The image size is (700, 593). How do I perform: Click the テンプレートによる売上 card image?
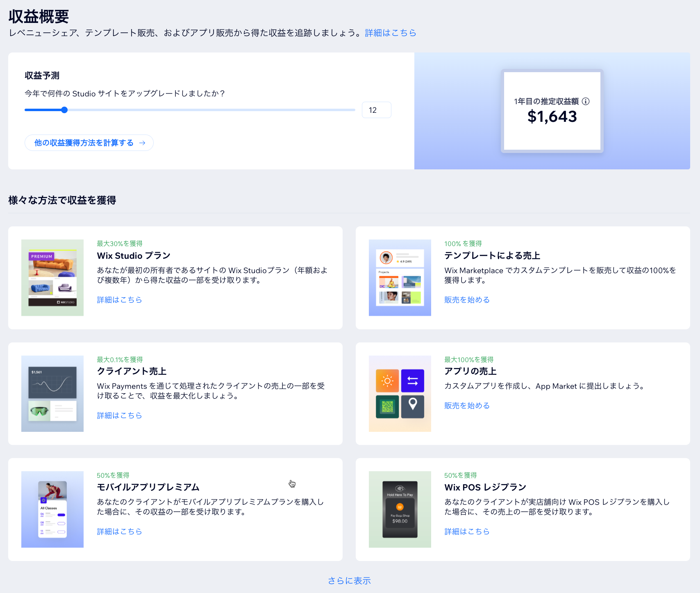pyautogui.click(x=400, y=278)
